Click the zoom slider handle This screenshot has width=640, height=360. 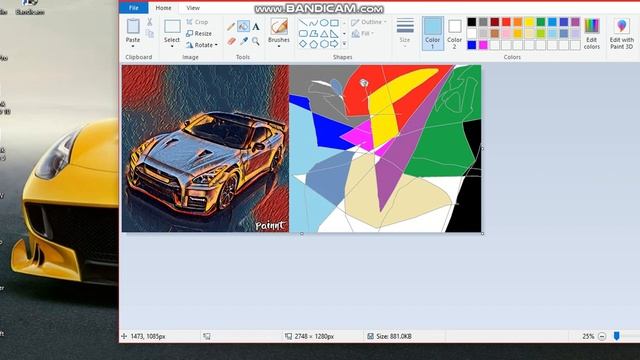coord(616,336)
